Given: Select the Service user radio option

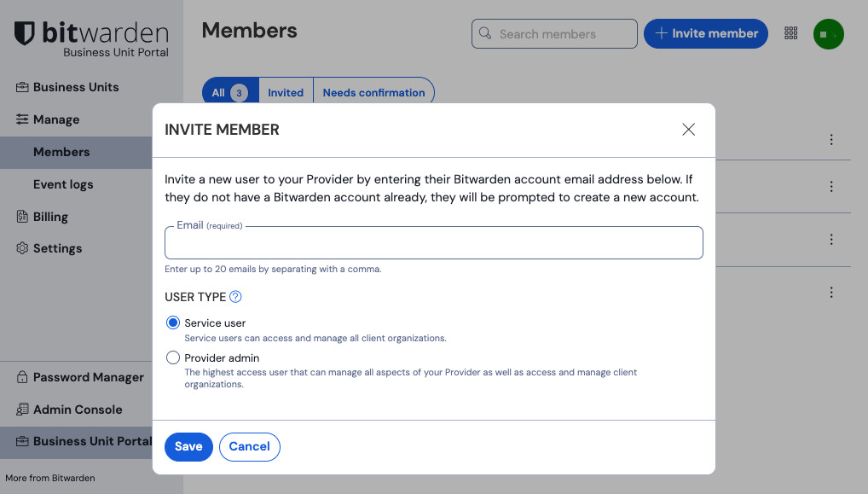Looking at the screenshot, I should point(173,323).
